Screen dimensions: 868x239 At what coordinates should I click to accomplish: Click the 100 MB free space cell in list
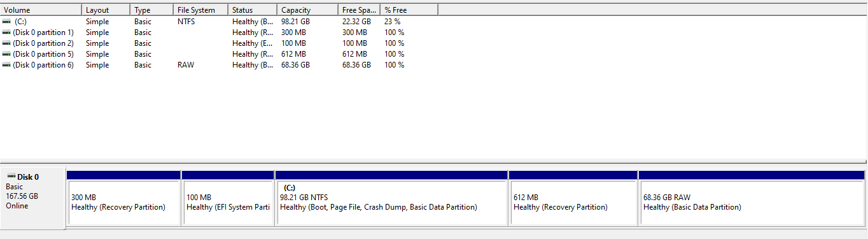(x=354, y=43)
